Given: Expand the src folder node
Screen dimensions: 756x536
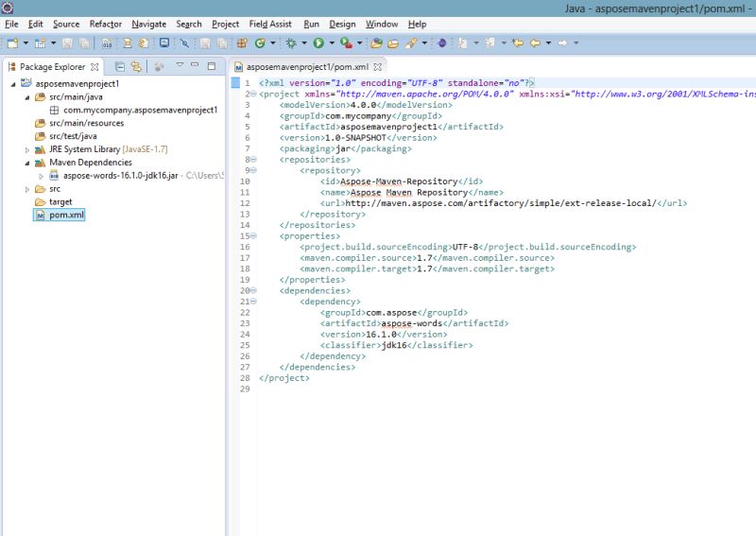Looking at the screenshot, I should (x=27, y=189).
